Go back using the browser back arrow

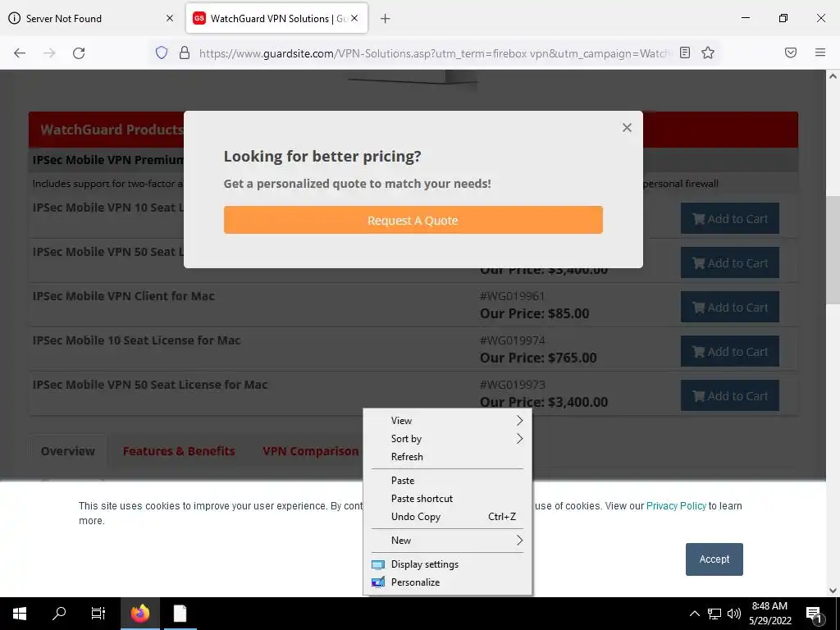[x=20, y=52]
